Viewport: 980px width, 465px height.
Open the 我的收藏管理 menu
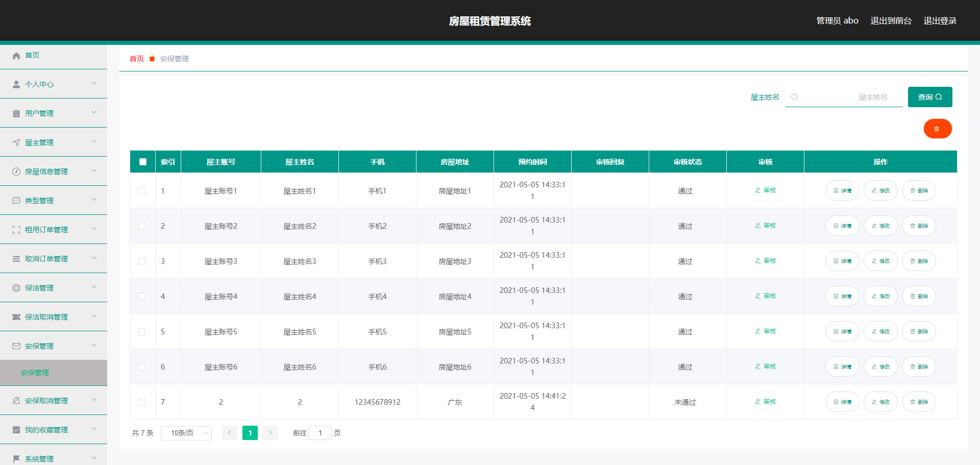click(x=54, y=430)
